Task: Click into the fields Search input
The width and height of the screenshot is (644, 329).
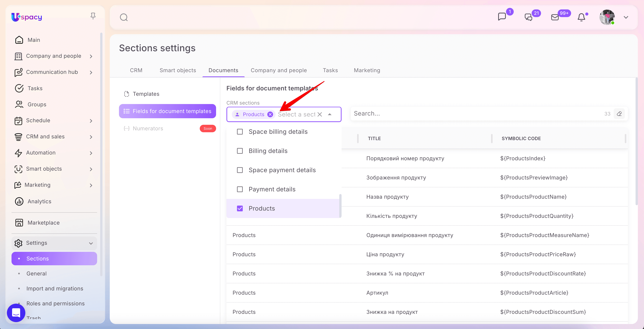Action: (x=477, y=114)
